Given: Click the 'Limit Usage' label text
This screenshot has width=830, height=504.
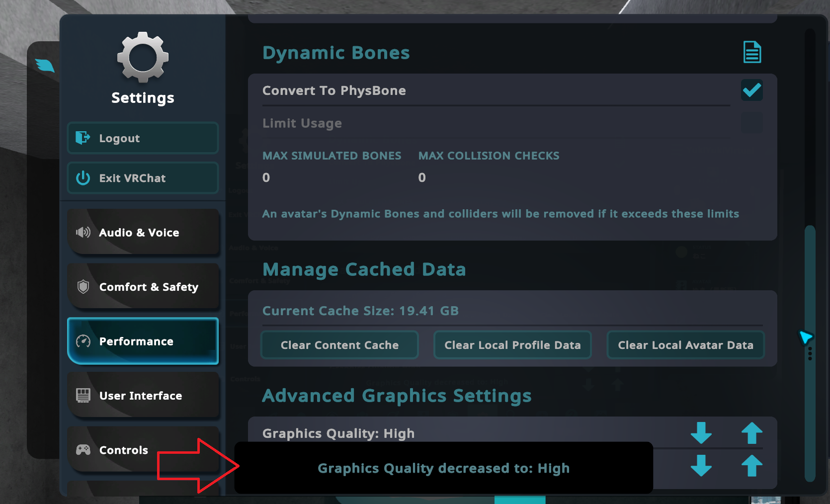Looking at the screenshot, I should [302, 123].
